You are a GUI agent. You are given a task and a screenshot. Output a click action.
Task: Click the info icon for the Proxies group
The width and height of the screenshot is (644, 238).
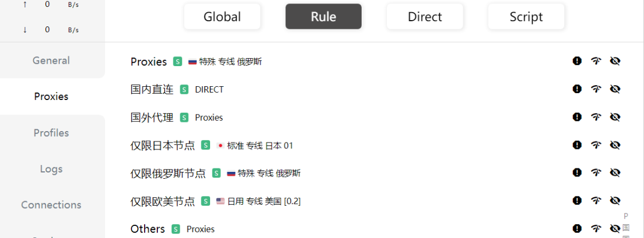(x=577, y=62)
